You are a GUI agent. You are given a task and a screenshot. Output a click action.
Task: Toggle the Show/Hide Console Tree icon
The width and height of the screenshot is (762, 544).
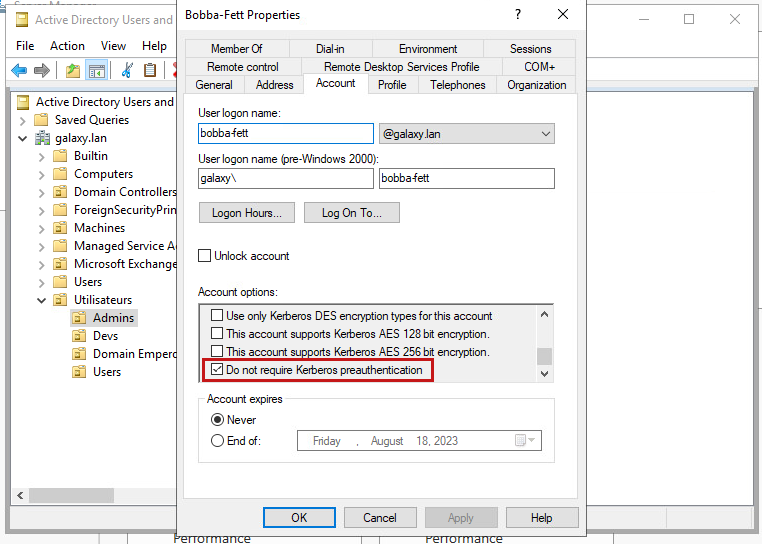coord(96,70)
